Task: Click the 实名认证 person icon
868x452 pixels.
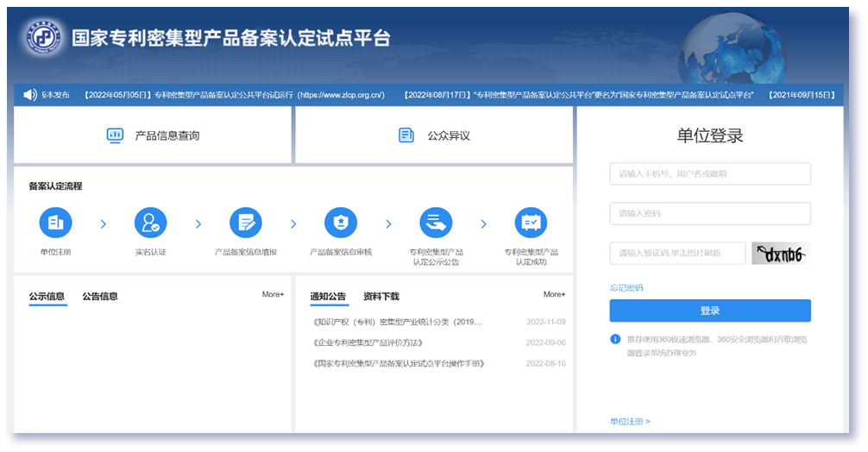Action: point(150,223)
